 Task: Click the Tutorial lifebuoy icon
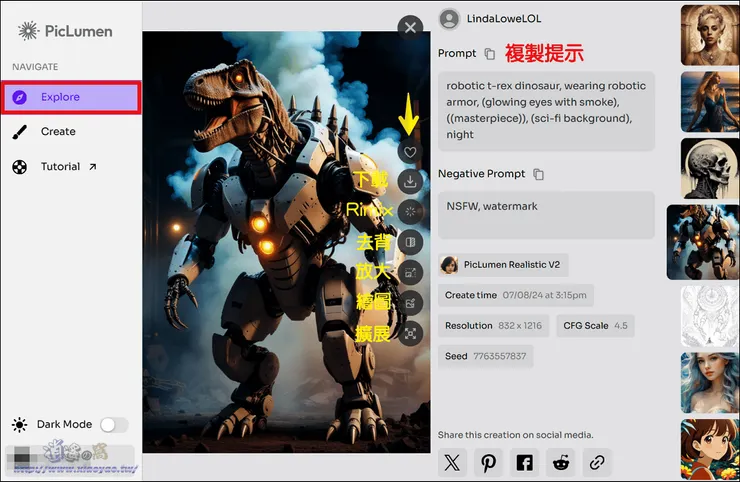(19, 167)
